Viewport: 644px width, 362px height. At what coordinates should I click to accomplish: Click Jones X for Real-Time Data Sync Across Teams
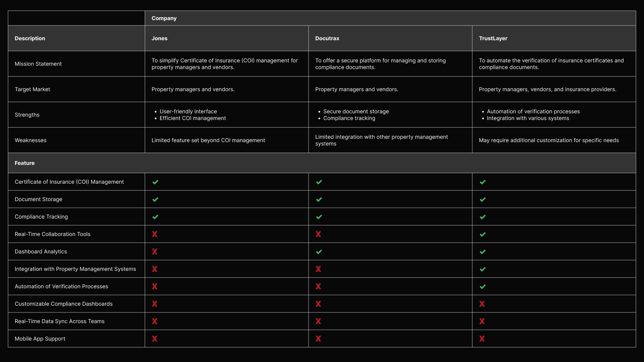[155, 321]
